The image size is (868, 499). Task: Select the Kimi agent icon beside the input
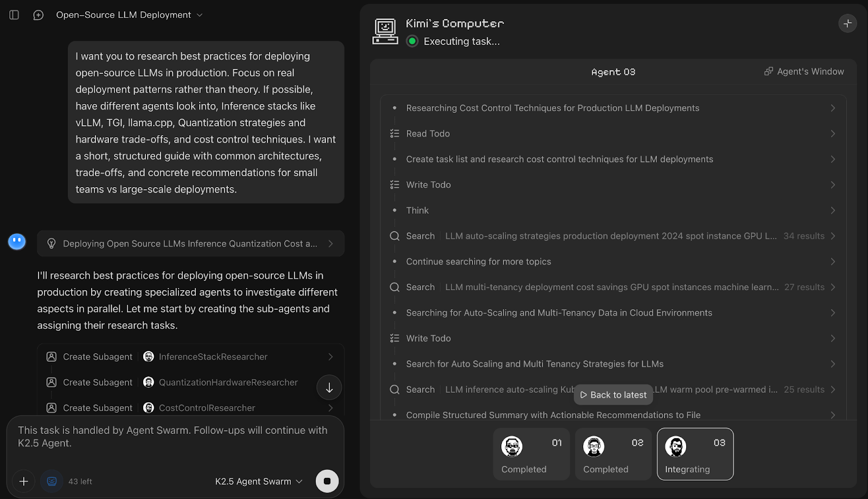(52, 481)
